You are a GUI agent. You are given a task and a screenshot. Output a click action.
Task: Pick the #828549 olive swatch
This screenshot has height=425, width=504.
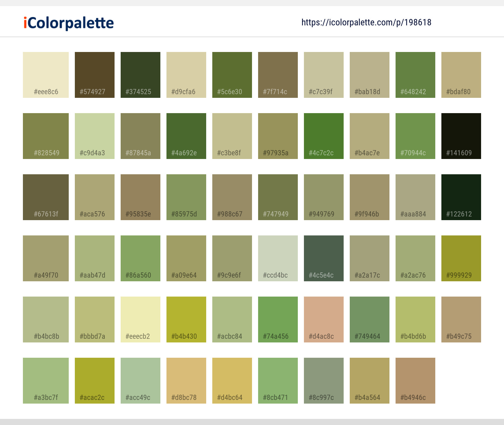pos(46,136)
